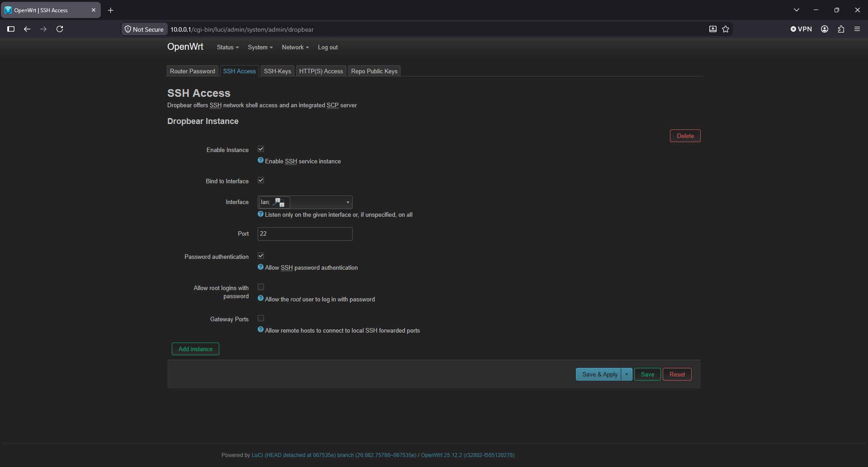868x467 pixels.
Task: Click the OpenWrt tab favicon
Action: [8, 10]
